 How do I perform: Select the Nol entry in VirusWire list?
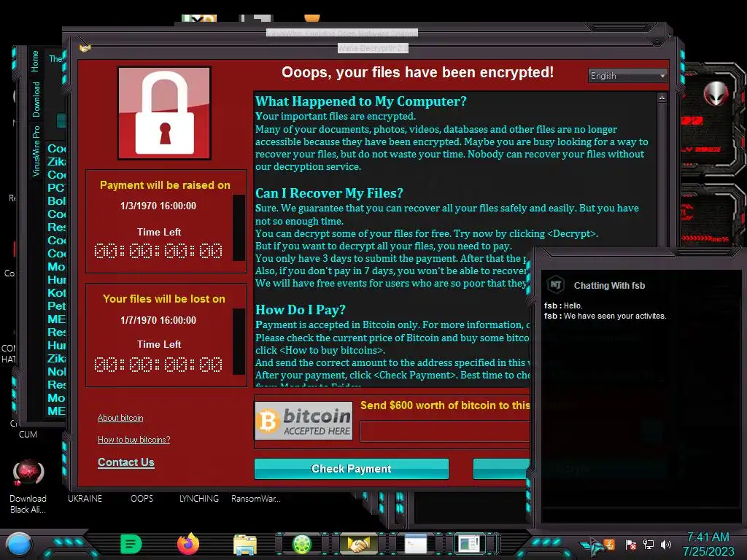(x=56, y=371)
